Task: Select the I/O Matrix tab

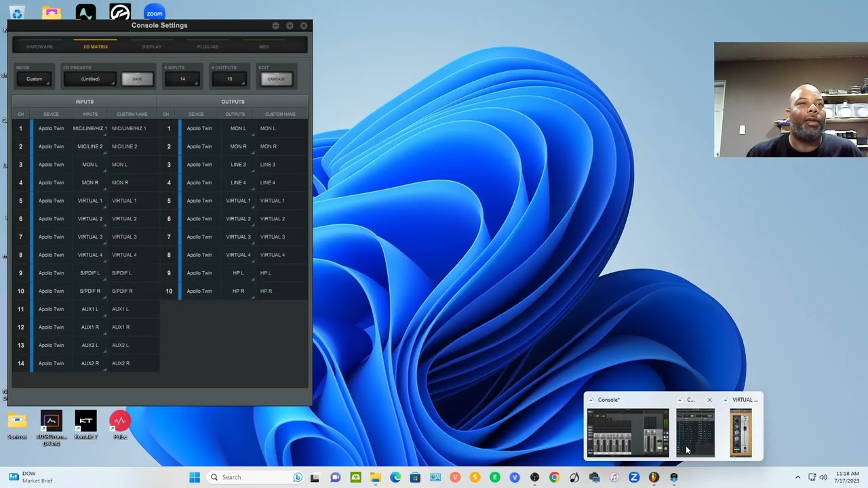Action: [96, 47]
